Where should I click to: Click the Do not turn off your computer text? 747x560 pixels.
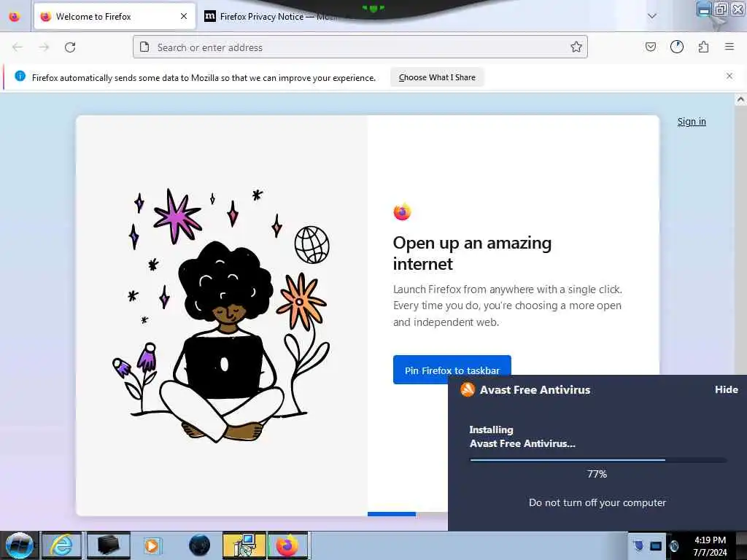click(597, 502)
